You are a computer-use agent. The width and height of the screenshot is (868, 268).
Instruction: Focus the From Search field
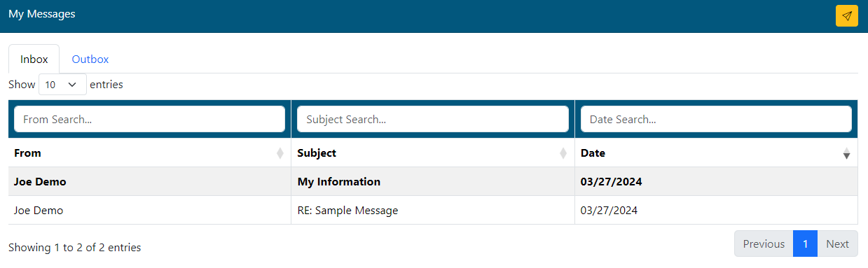(x=149, y=119)
